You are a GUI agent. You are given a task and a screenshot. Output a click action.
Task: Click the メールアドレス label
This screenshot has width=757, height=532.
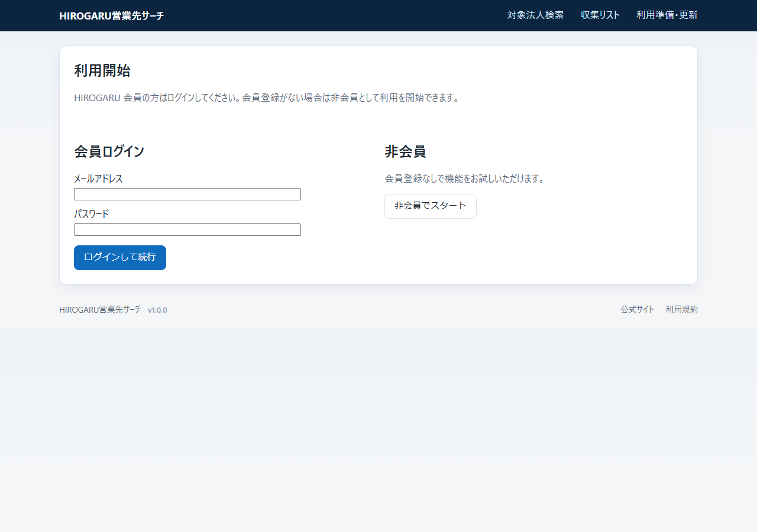click(98, 179)
